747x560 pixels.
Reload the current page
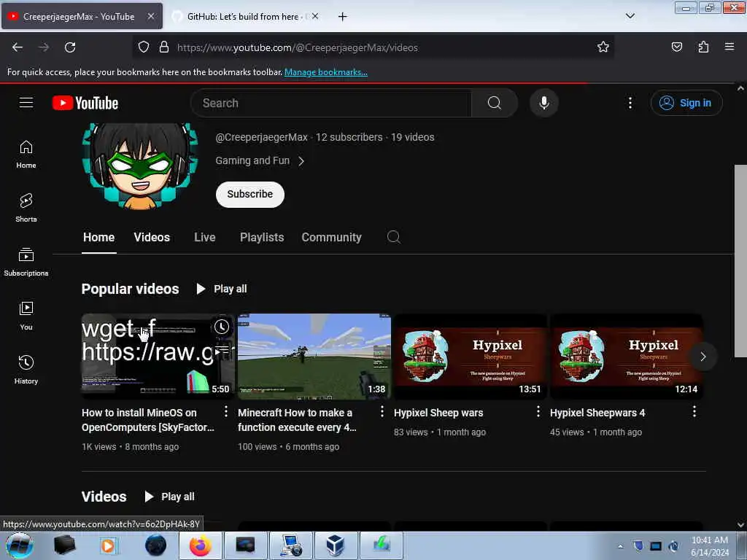(70, 47)
